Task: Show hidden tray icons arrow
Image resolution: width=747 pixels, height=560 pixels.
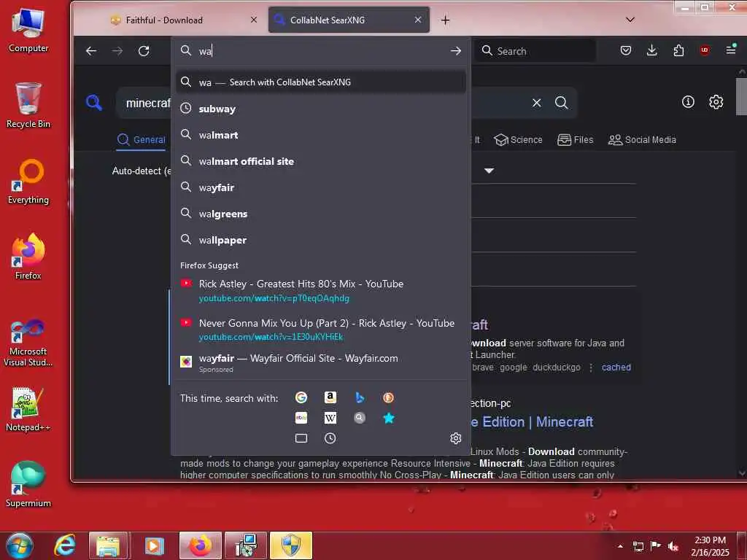Action: 620,546
